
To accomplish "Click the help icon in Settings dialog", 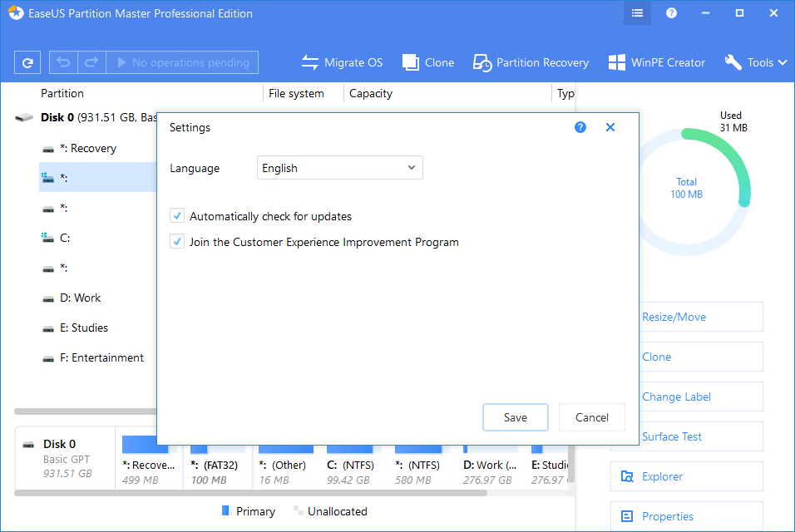I will point(580,127).
